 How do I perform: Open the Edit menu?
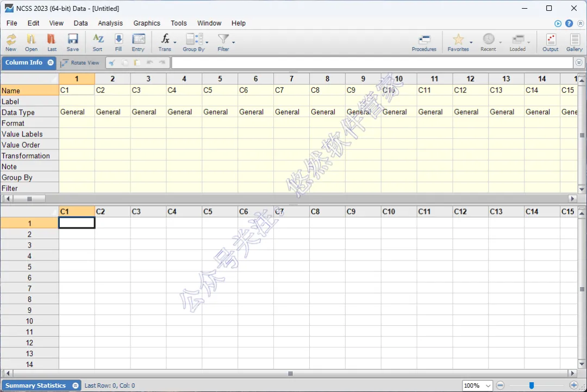[33, 23]
